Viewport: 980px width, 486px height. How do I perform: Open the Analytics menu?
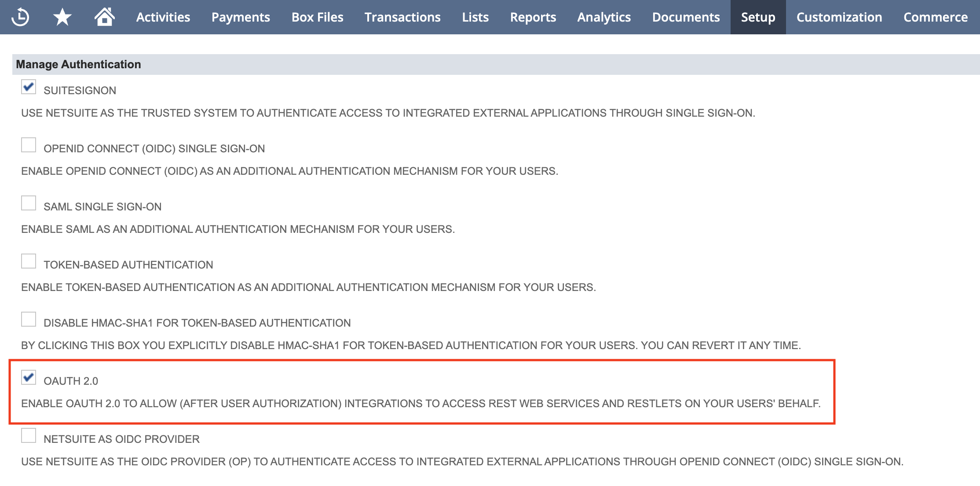tap(604, 17)
